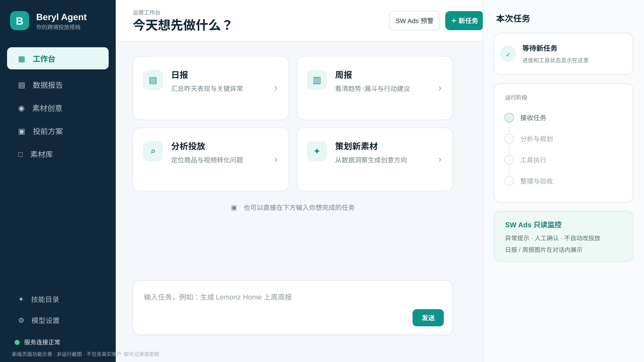Select the 周报 card icon
Viewport: 644px width, 362px height.
point(317,80)
